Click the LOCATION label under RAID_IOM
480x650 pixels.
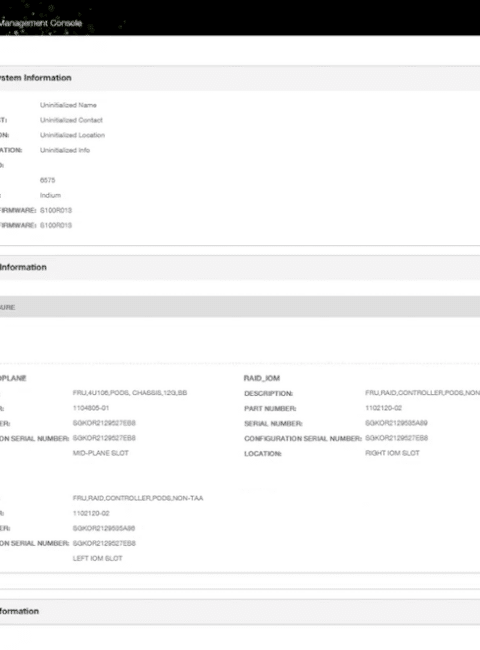263,454
